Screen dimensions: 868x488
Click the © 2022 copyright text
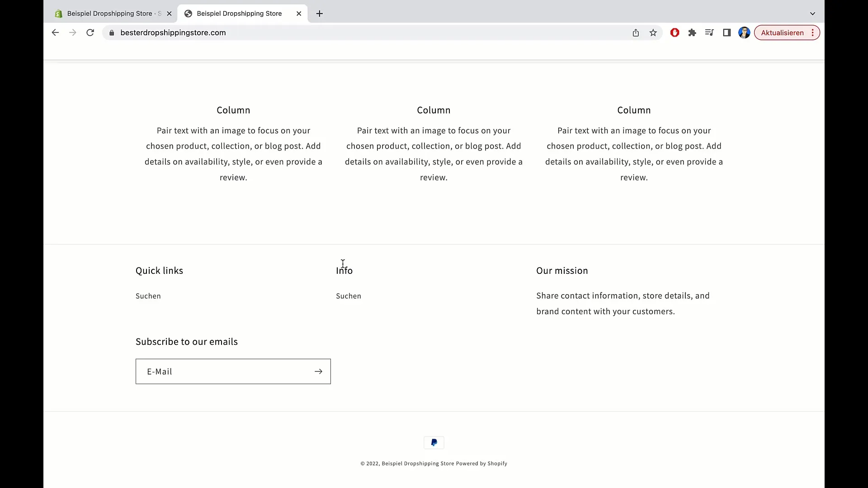pos(370,464)
